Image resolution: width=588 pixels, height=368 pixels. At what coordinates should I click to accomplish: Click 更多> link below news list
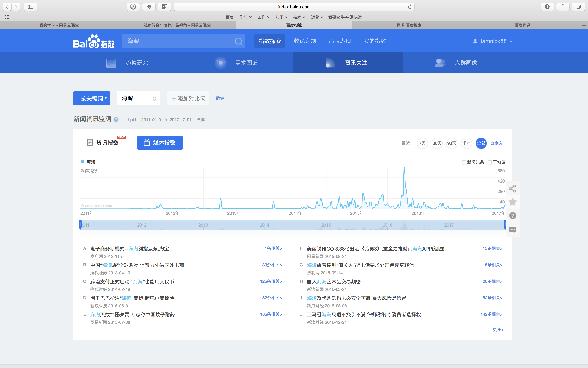498,330
